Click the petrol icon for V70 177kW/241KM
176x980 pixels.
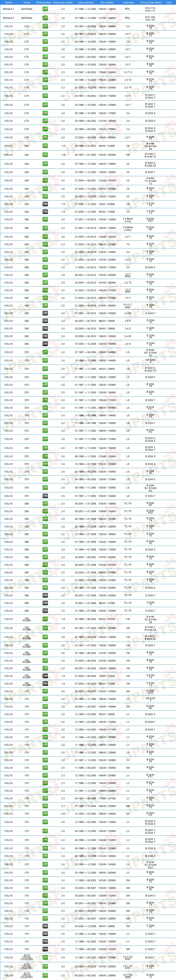45,799
